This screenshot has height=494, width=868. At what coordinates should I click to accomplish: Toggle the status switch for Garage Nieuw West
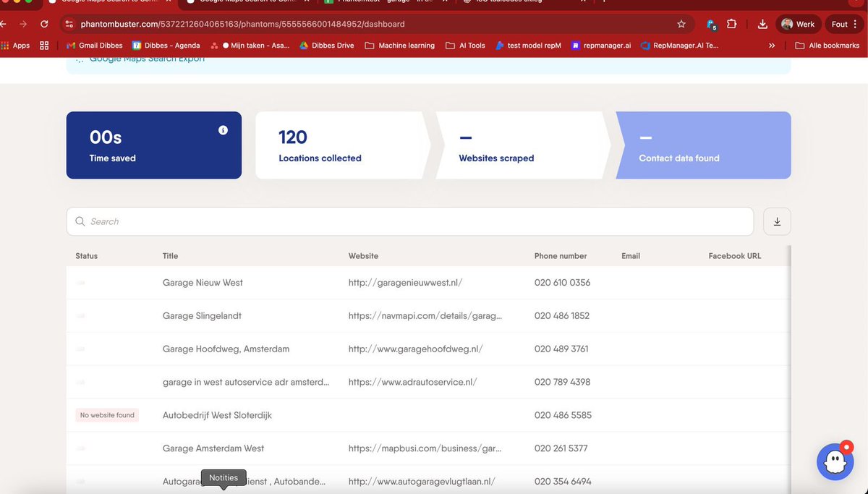(x=80, y=283)
